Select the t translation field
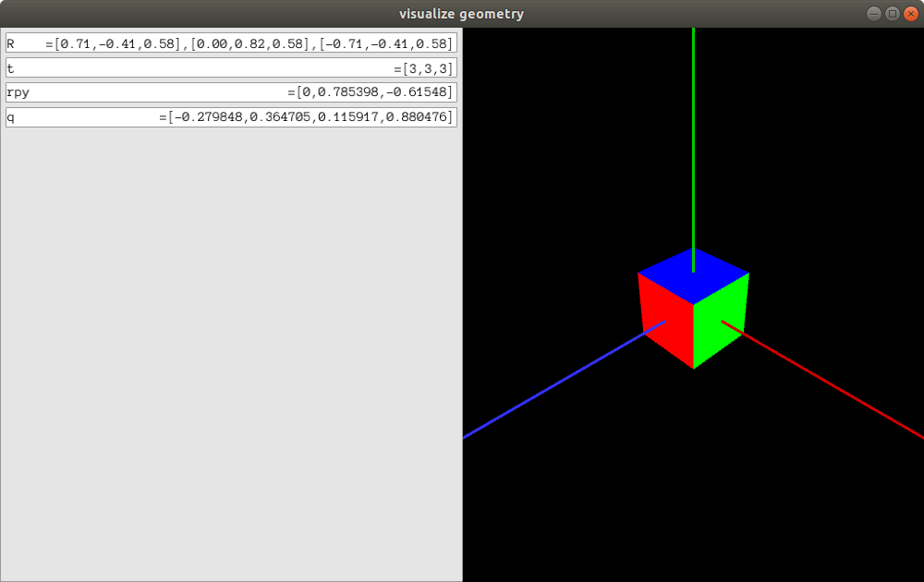 (231, 68)
